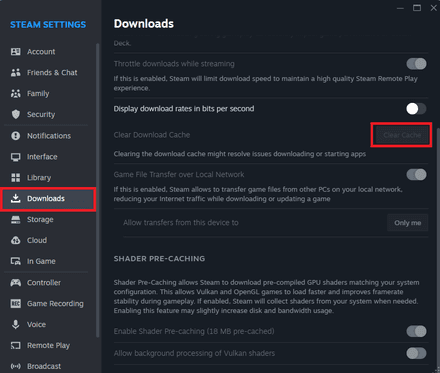
Task: Click the Notifications exclamation icon
Action: [16, 136]
